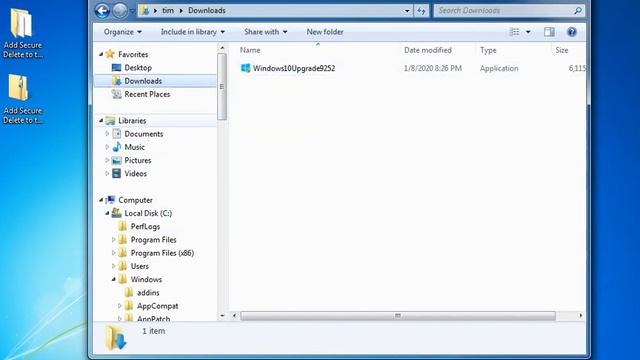Image resolution: width=640 pixels, height=360 pixels.
Task: Expand the Program Files folder
Action: (113, 240)
